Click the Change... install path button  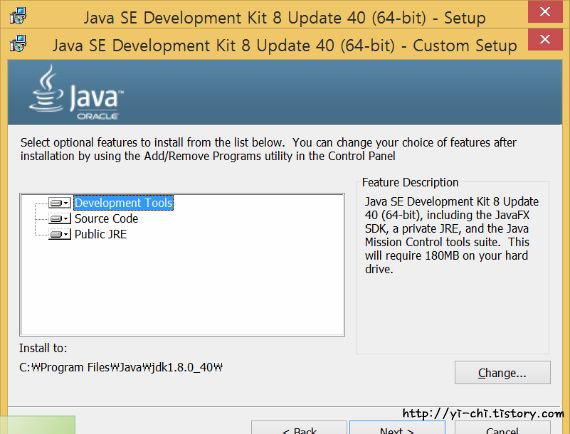(x=502, y=373)
